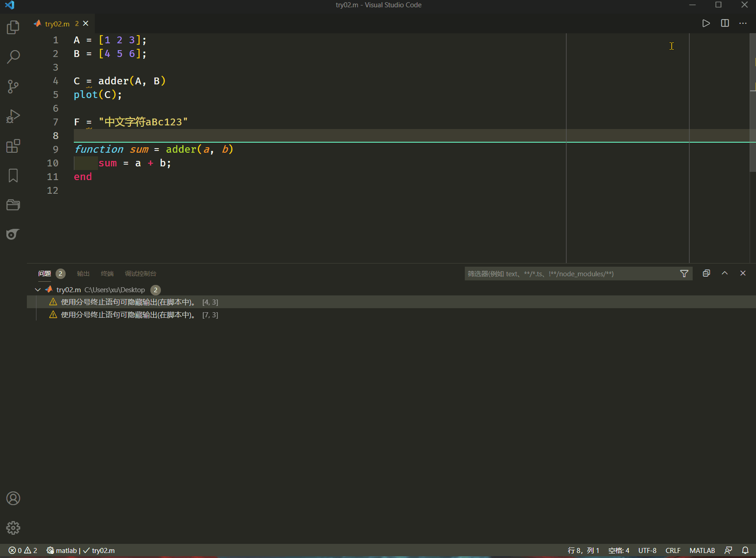Run the try02.m MATLAB script
756x558 pixels.
[707, 23]
